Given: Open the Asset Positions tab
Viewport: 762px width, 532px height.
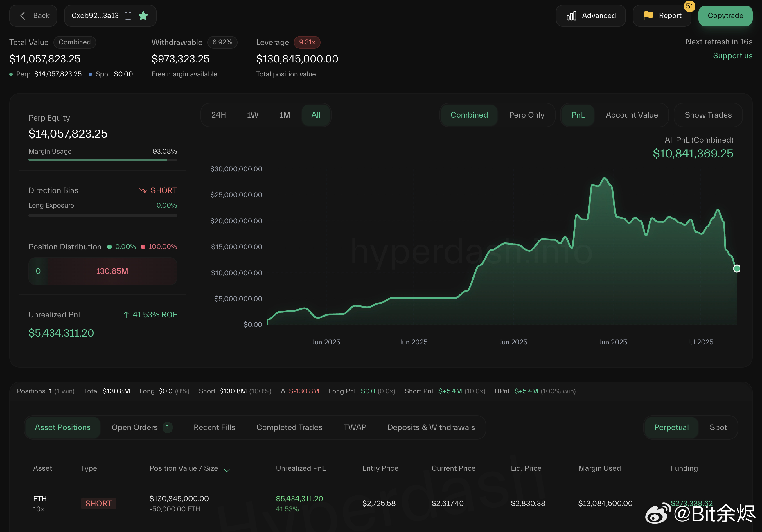Looking at the screenshot, I should tap(63, 427).
